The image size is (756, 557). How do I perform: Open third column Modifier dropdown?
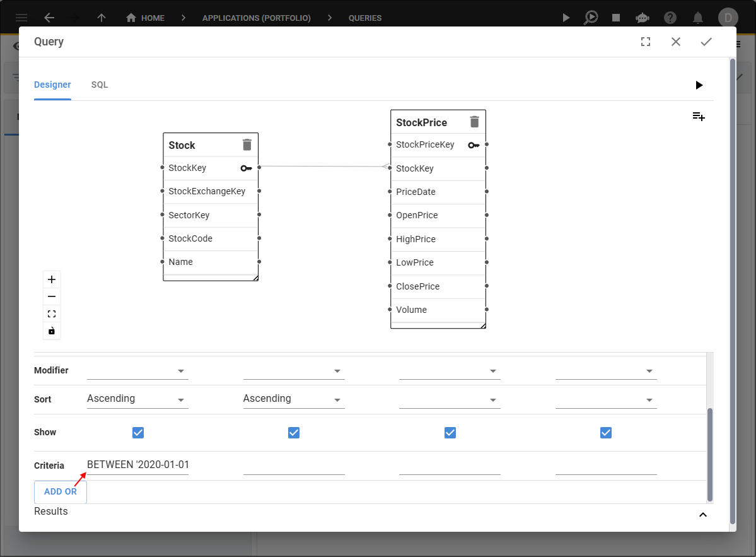[x=450, y=370]
